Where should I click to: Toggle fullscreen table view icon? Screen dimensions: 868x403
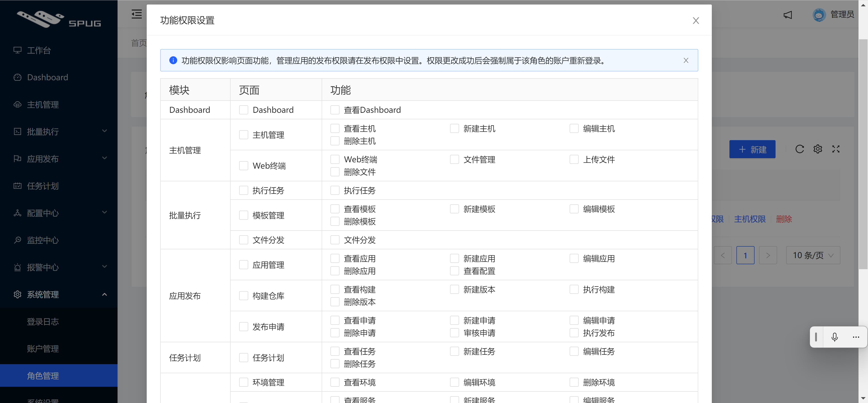pos(836,149)
